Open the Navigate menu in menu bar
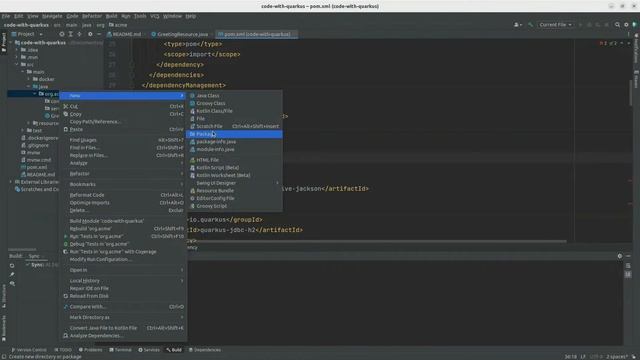Viewport: 640px width, 360px height. (52, 16)
